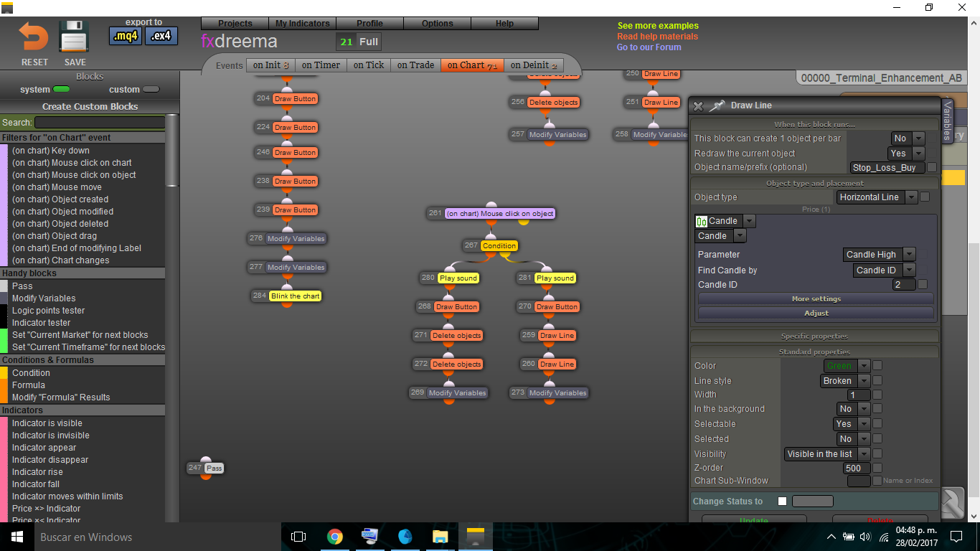
Task: Select Play sound block 280
Action: [x=458, y=278]
